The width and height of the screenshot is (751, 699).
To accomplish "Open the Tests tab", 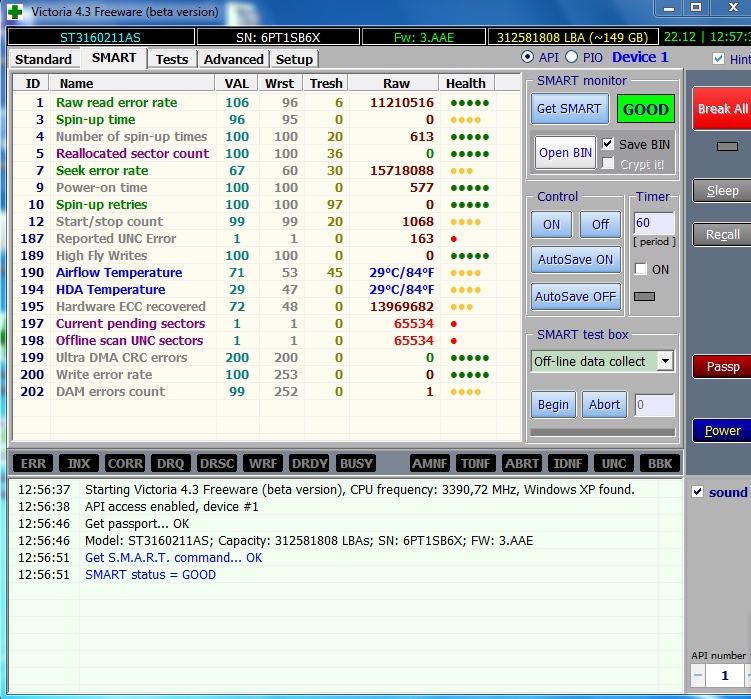I will pyautogui.click(x=171, y=59).
